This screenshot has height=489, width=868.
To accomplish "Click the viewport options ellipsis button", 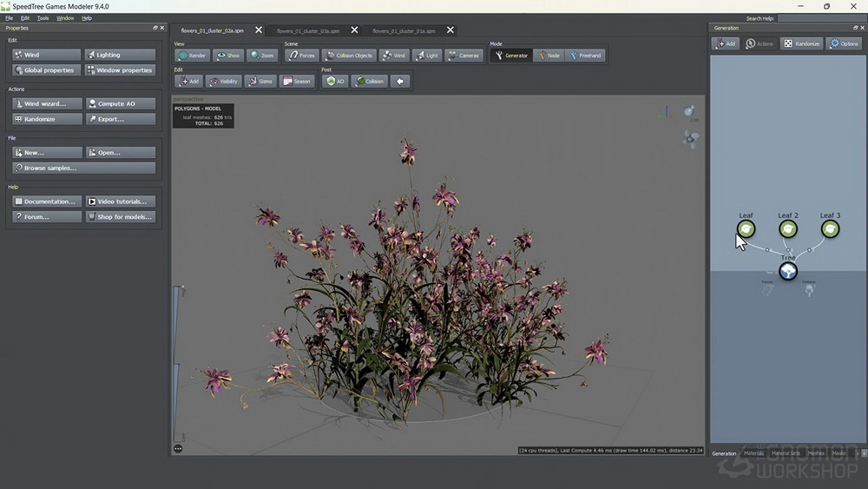I will point(178,448).
